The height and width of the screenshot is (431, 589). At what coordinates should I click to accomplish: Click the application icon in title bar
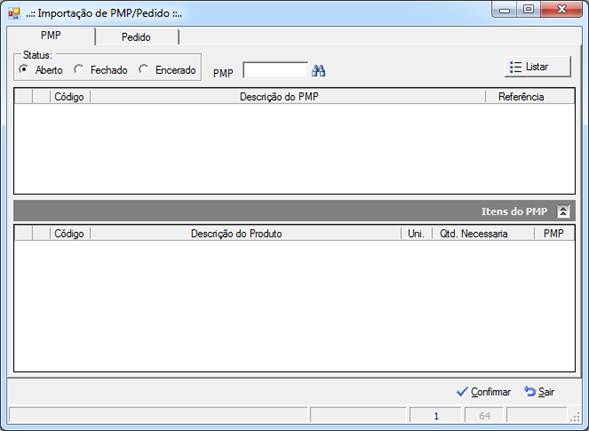[x=14, y=13]
